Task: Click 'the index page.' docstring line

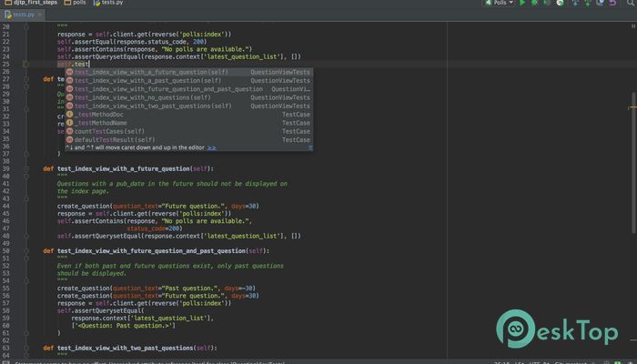Action: pyautogui.click(x=83, y=191)
